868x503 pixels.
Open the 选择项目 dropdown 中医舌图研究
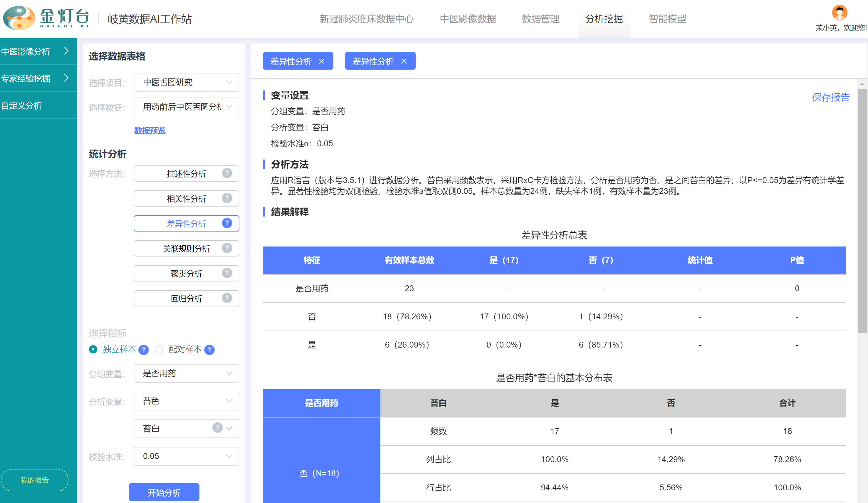click(186, 82)
